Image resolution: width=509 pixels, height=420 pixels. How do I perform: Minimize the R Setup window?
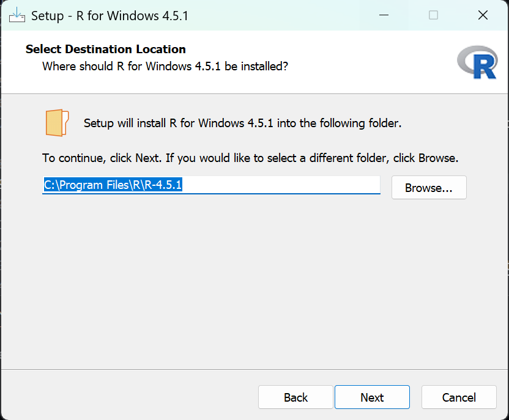tap(384, 15)
